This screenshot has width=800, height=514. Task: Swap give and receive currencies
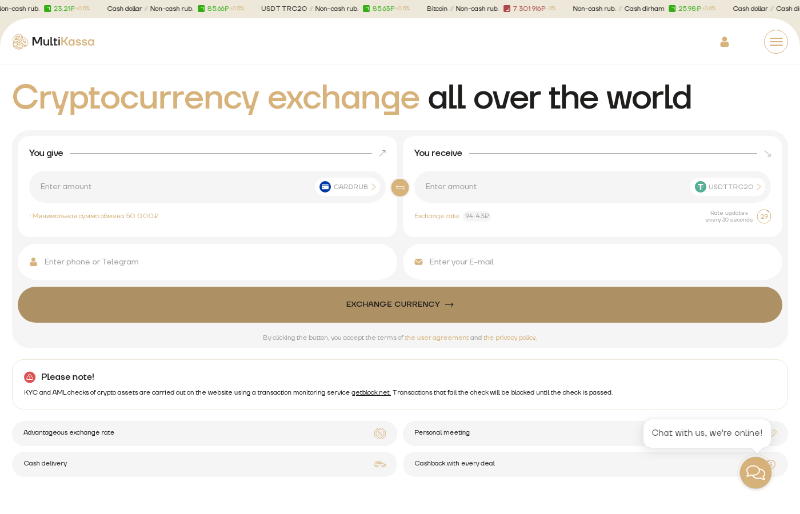pos(400,187)
